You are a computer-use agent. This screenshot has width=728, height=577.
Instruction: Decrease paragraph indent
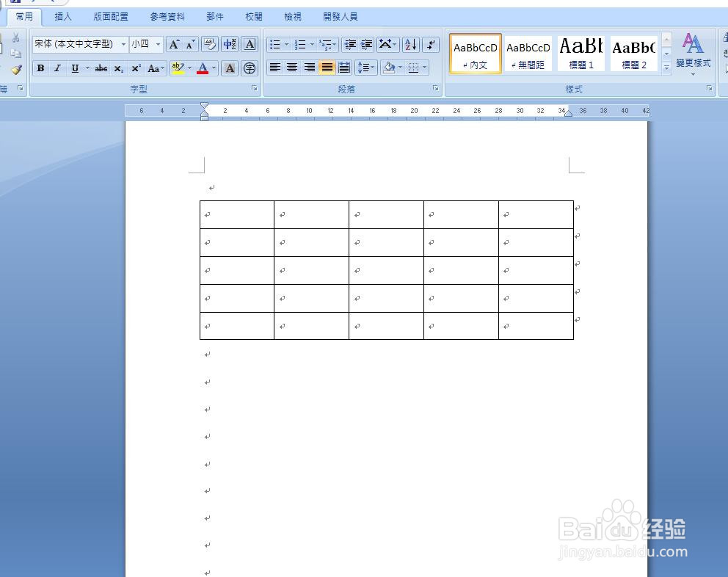pyautogui.click(x=350, y=45)
